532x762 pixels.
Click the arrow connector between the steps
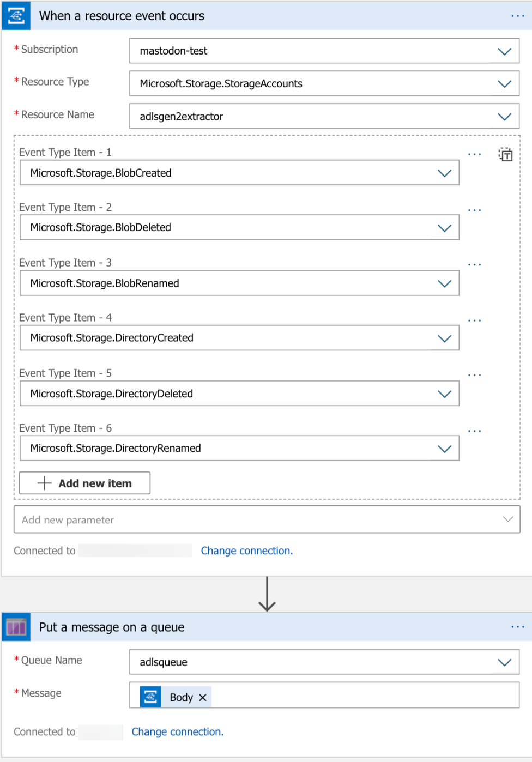pyautogui.click(x=267, y=594)
